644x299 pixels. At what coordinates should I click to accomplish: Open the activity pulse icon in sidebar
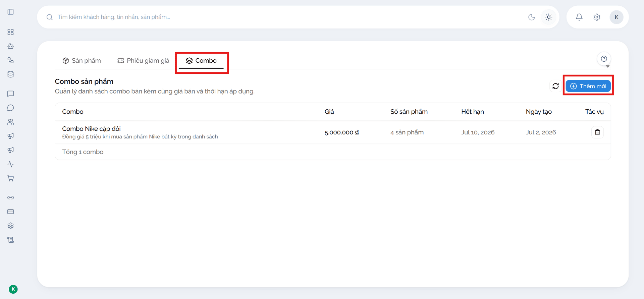click(11, 164)
